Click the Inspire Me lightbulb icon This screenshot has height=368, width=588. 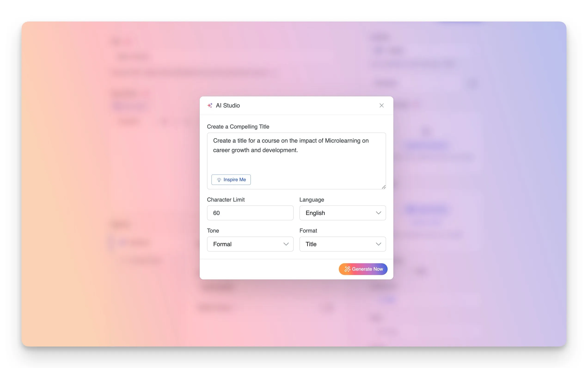click(219, 179)
